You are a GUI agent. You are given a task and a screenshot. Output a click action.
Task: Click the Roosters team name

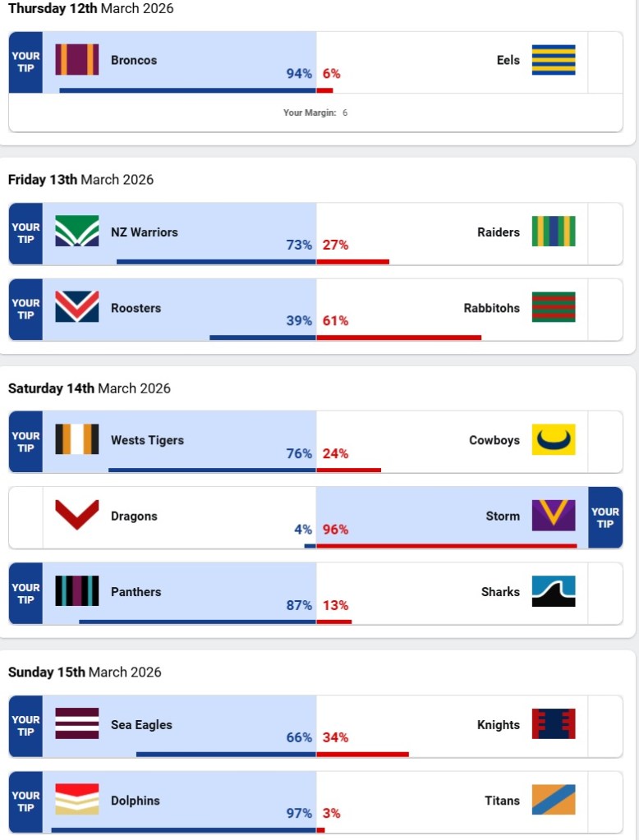coord(136,308)
